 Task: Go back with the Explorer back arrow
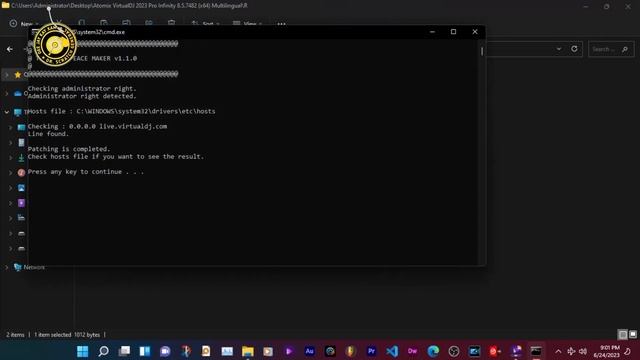10,49
